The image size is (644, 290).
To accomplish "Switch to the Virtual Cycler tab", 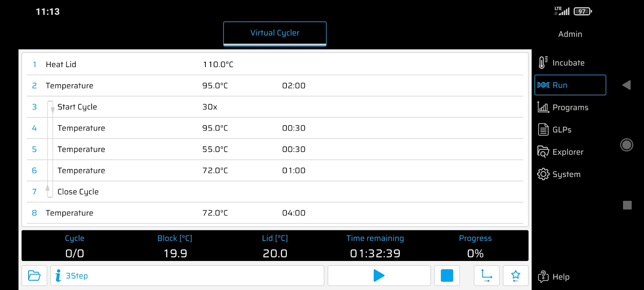I will (x=275, y=33).
